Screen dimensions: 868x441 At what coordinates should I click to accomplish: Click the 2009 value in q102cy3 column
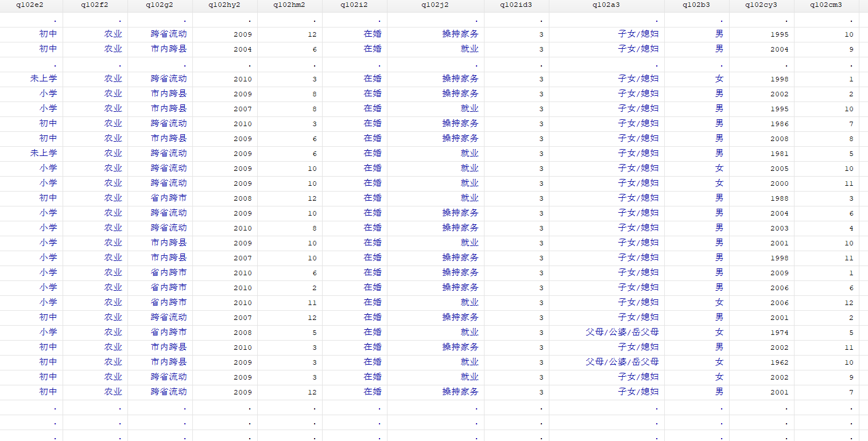coord(780,273)
